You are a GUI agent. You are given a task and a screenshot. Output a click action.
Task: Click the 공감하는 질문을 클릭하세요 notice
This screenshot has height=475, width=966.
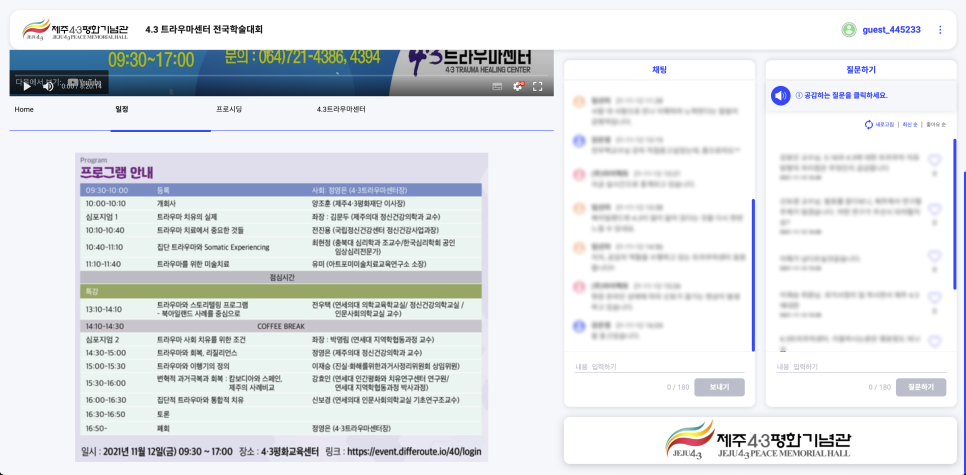coord(842,95)
